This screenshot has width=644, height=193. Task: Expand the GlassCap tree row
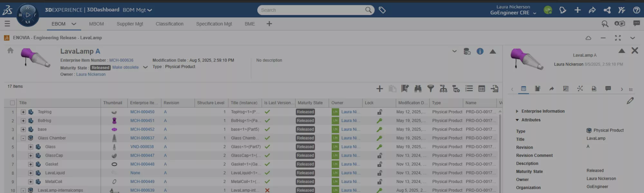(x=31, y=155)
